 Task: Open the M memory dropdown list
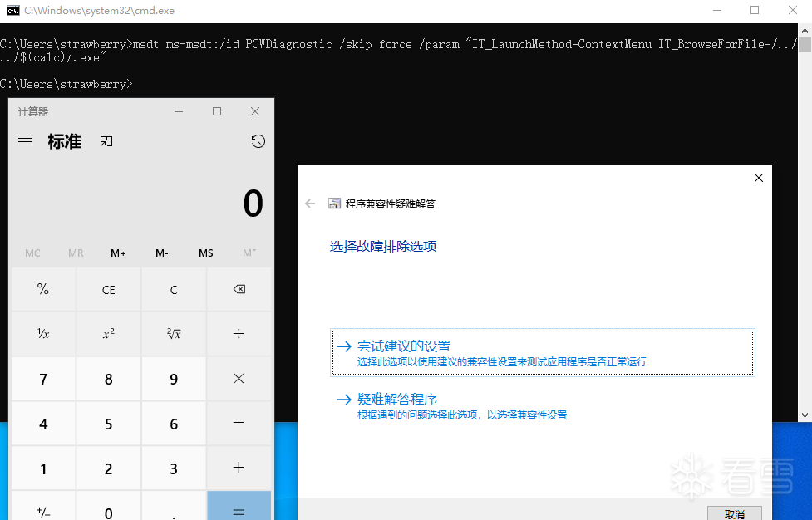(x=249, y=253)
